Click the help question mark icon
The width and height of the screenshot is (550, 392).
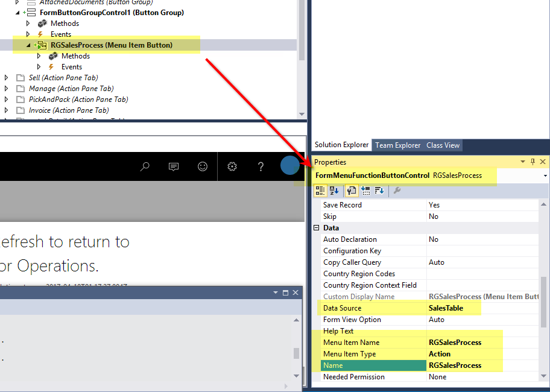coord(261,166)
